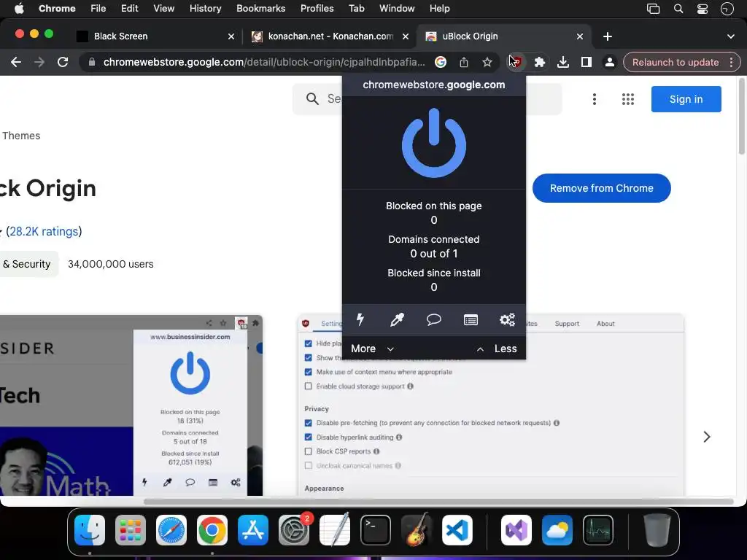
Task: Open System Settings from the Dock
Action: (293, 529)
